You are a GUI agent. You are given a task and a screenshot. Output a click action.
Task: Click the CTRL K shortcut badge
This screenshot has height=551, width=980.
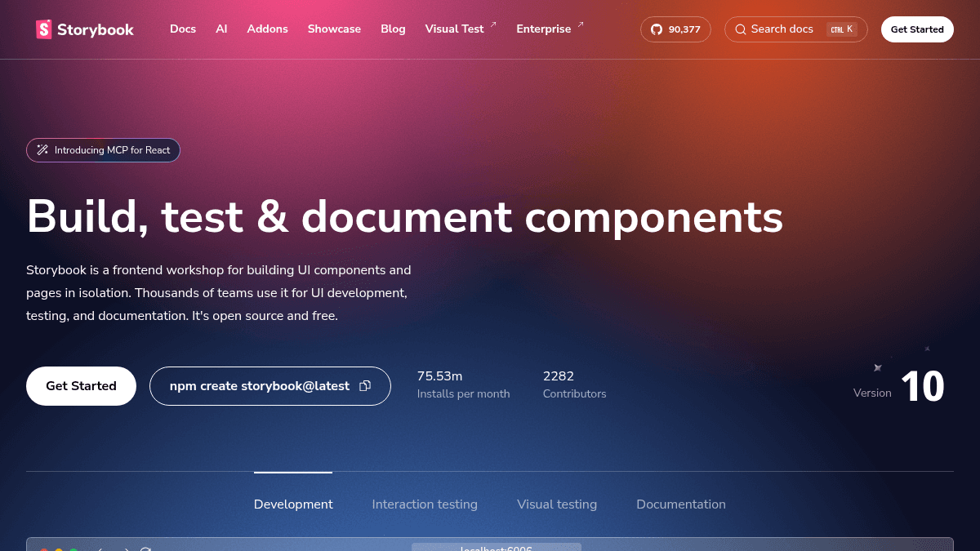click(841, 29)
